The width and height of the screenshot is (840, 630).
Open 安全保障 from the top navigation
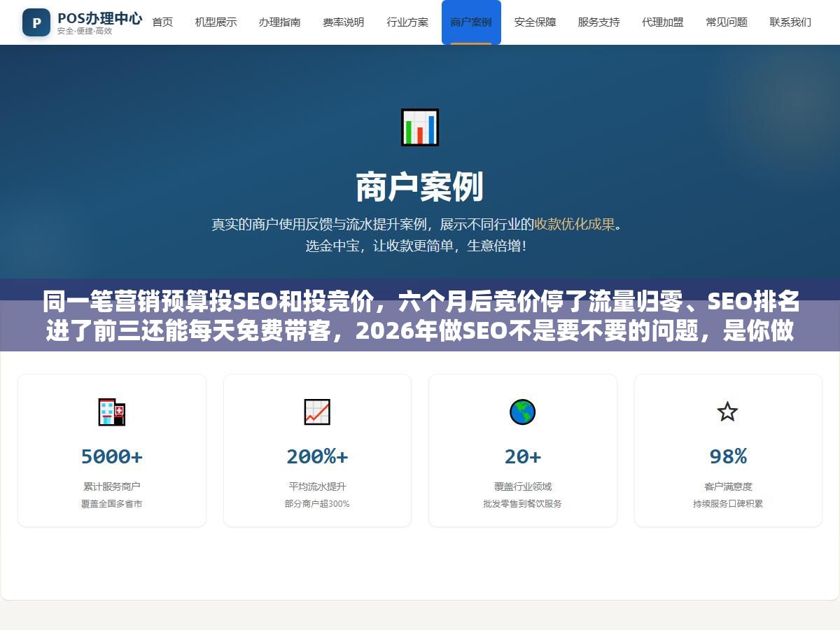535,22
